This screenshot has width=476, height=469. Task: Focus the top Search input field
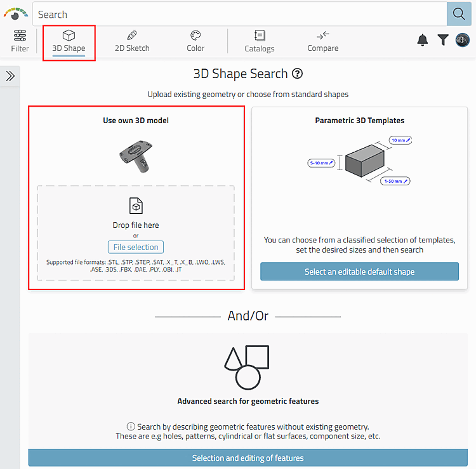239,14
